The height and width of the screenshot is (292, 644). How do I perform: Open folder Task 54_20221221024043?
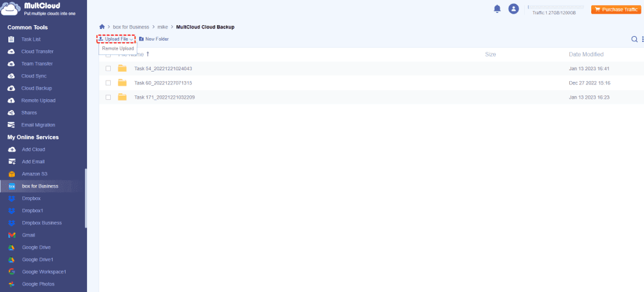point(163,69)
